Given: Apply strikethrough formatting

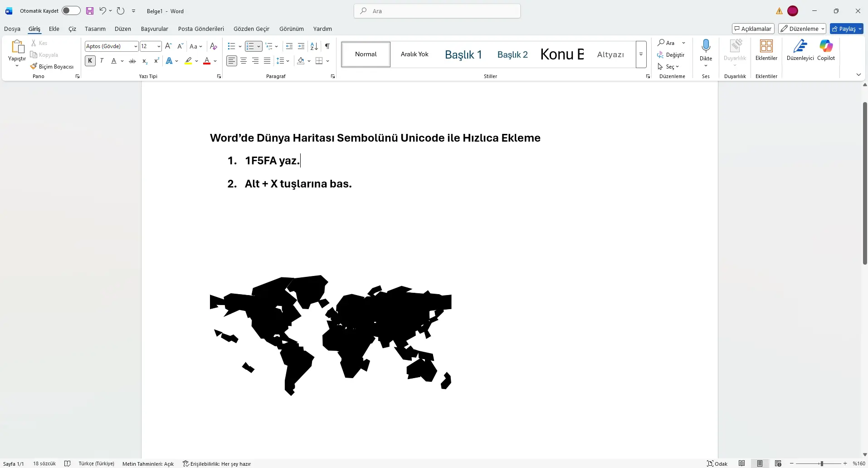Looking at the screenshot, I should coord(132,61).
